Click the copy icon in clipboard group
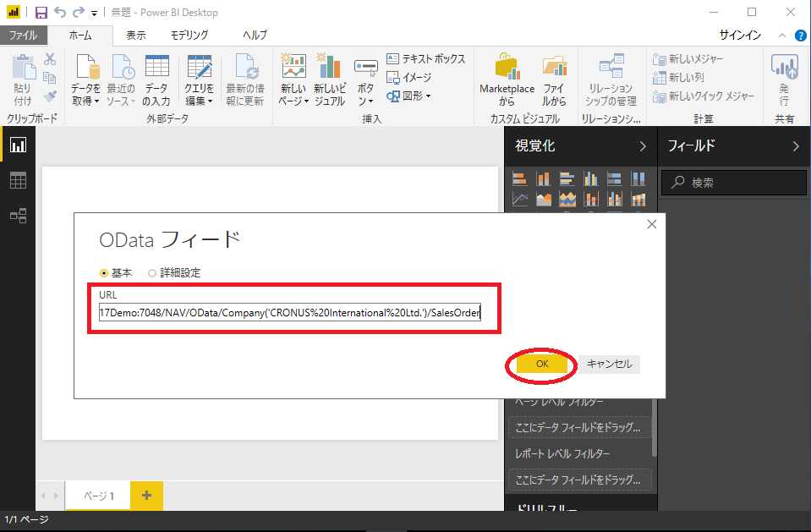Image resolution: width=811 pixels, height=532 pixels. tap(50, 78)
